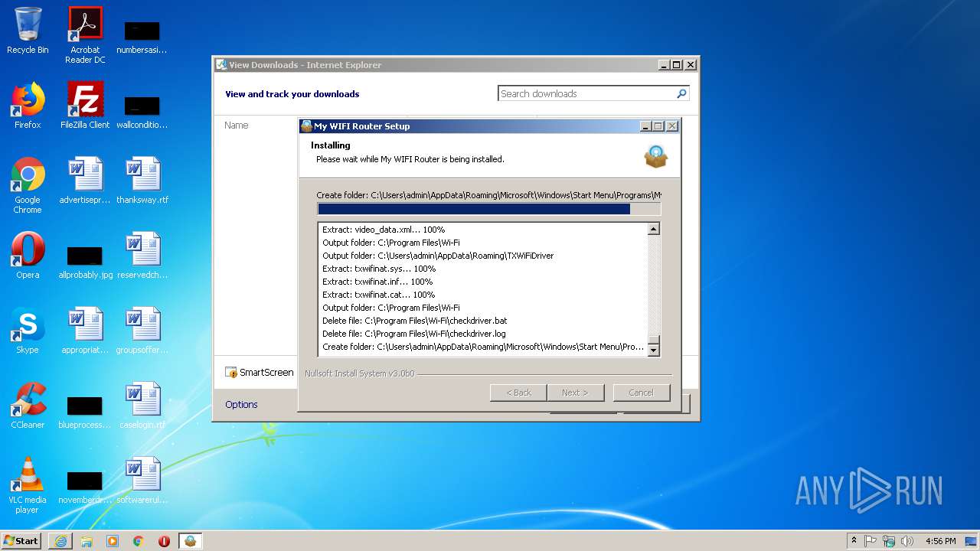Open the Opera desktop shortcut
This screenshot has width=980, height=551.
point(28,256)
